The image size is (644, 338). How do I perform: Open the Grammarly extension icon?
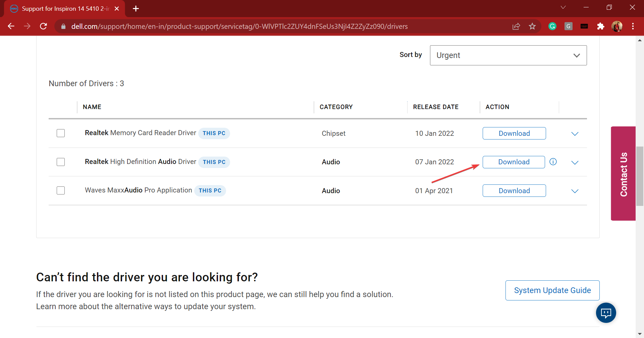(552, 26)
